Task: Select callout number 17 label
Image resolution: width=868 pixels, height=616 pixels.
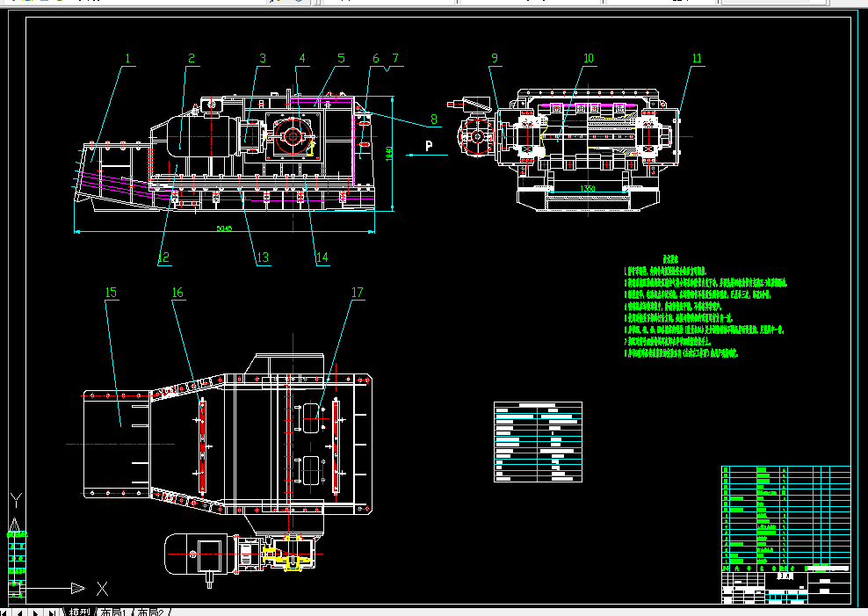Action: (357, 293)
